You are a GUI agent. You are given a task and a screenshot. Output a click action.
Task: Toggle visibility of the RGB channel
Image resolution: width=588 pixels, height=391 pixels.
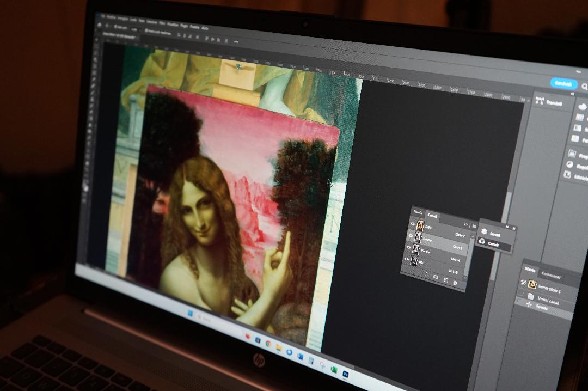(x=413, y=224)
